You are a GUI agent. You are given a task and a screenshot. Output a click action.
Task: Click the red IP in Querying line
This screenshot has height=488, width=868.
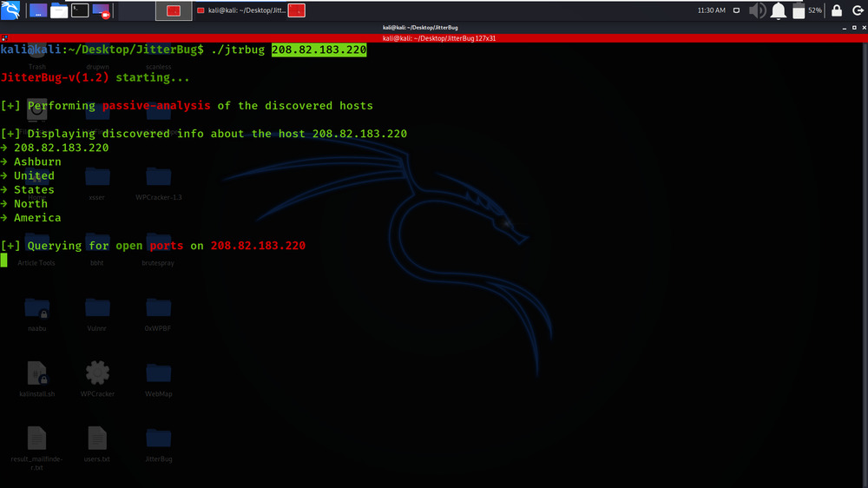(258, 246)
